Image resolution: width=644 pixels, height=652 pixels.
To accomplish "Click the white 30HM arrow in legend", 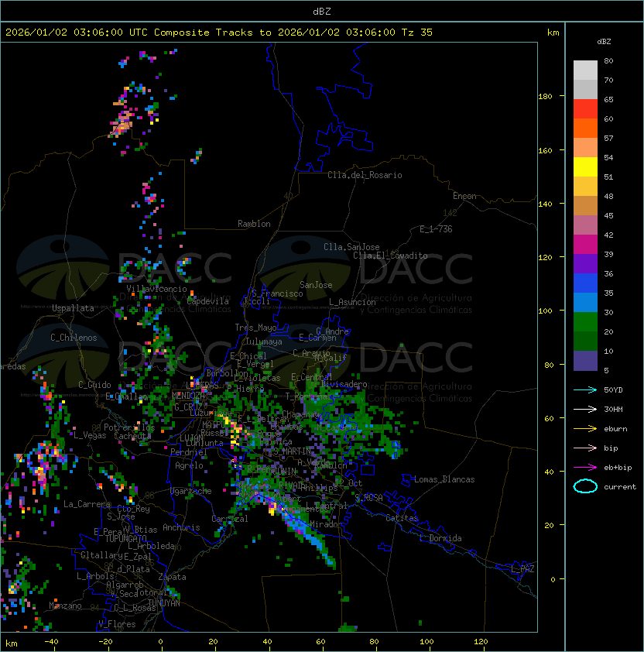I will coord(585,410).
